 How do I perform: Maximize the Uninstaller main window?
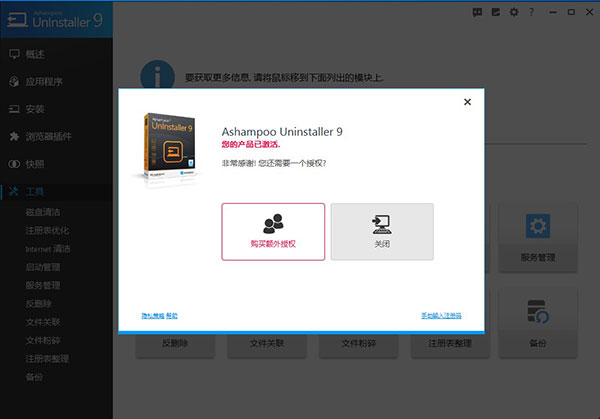[x=571, y=12]
